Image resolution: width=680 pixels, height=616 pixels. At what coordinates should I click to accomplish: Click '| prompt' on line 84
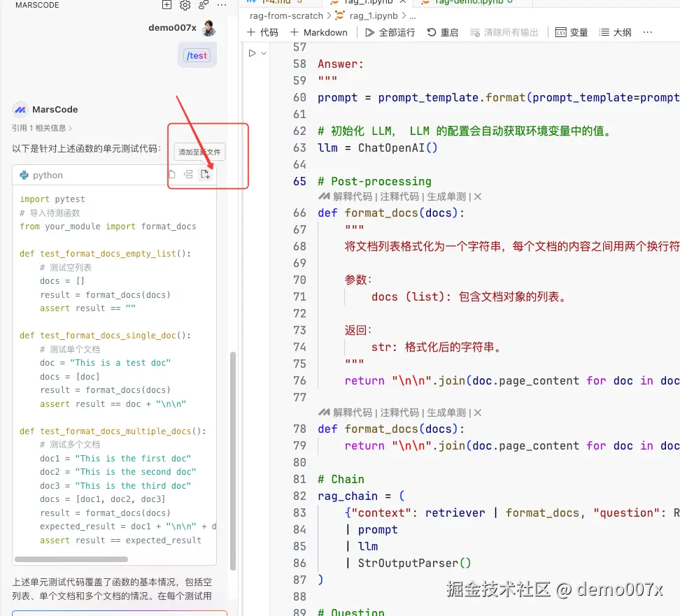tap(371, 530)
